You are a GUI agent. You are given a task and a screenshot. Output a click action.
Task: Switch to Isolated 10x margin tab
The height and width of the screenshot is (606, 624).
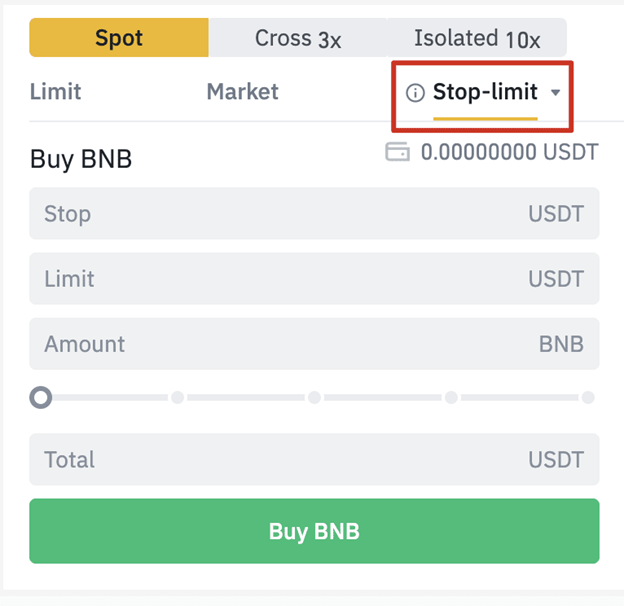point(477,37)
